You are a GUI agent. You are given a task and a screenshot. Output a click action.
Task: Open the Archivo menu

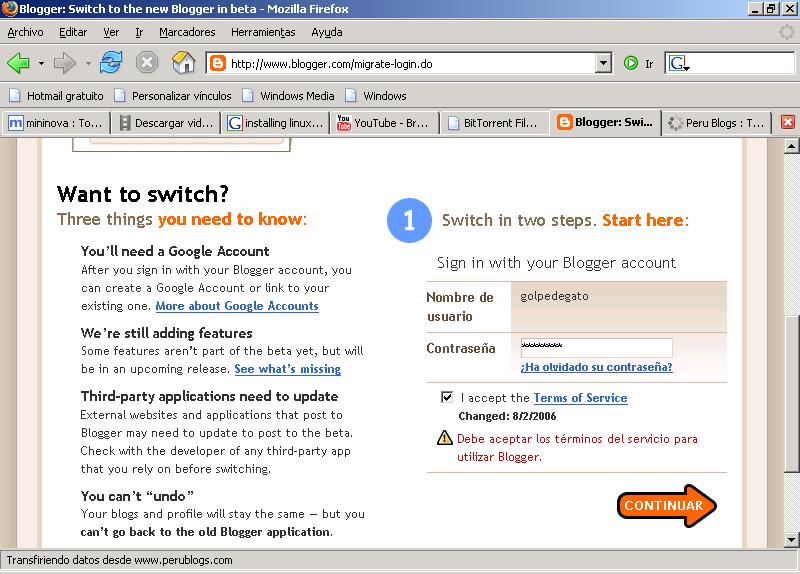click(x=25, y=32)
